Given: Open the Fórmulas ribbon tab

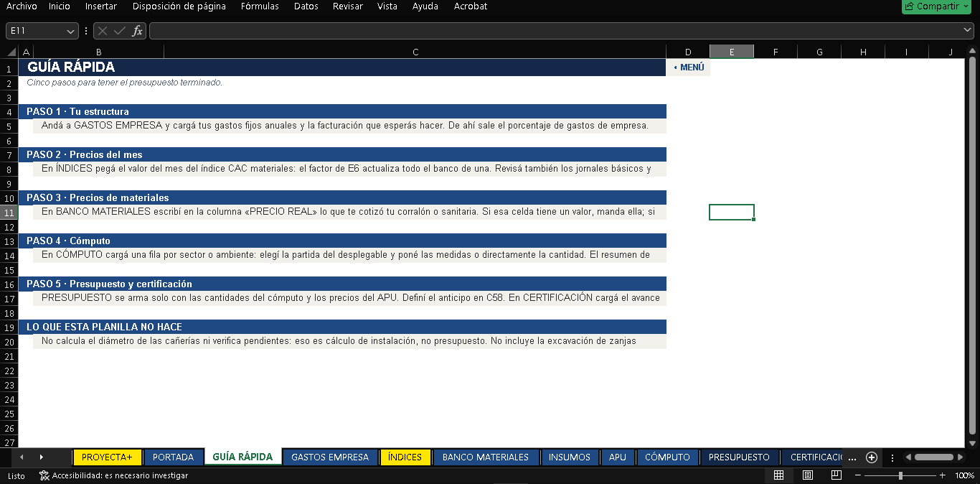Looking at the screenshot, I should tap(260, 6).
